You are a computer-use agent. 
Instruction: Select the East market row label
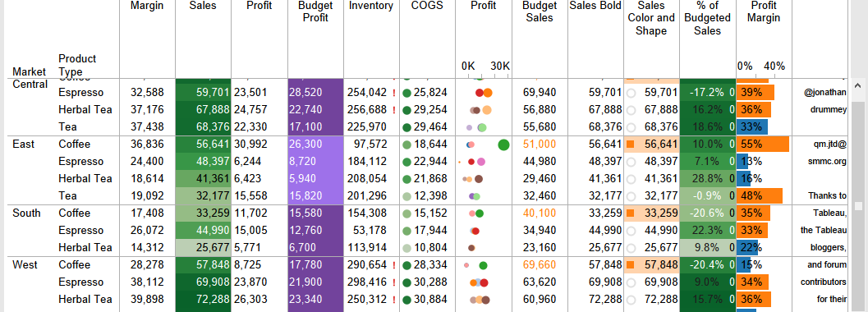point(23,145)
